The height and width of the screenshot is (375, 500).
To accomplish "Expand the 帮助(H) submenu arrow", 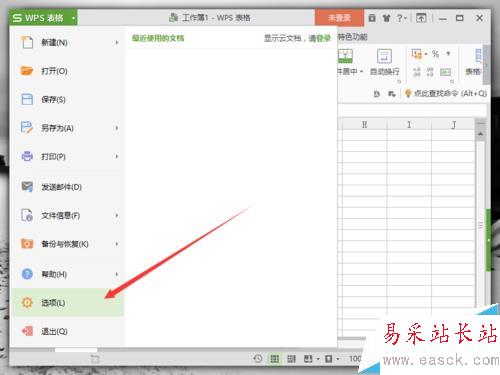I will (x=117, y=274).
